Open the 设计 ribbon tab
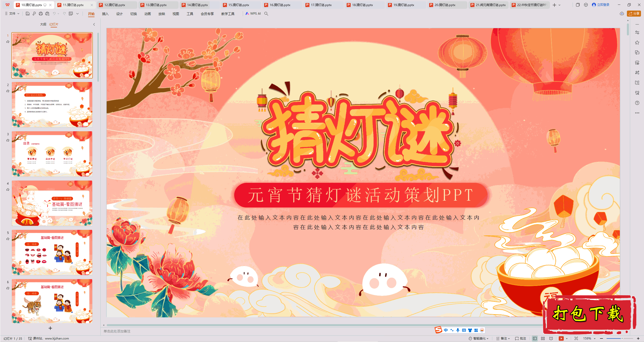The width and height of the screenshot is (644, 342). (119, 14)
